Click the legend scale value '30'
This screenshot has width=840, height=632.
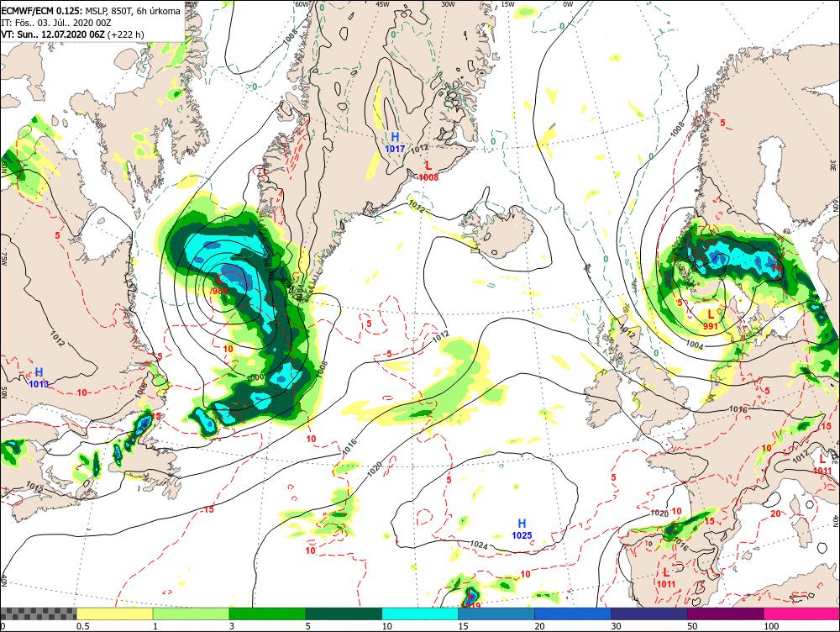click(616, 626)
